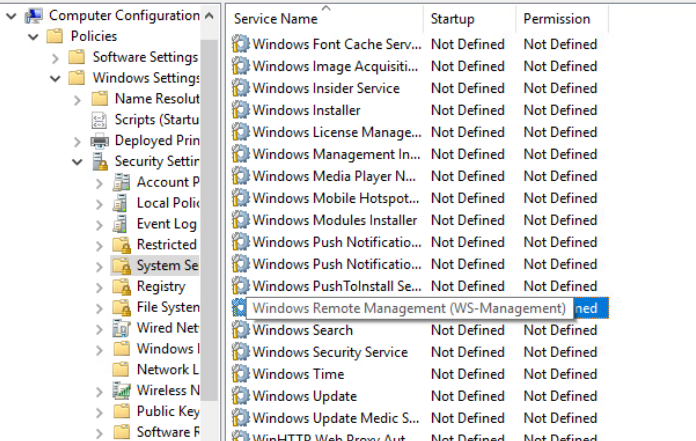Screen dimensions: 696x441
Task: Click the Wireless Network policy icon
Action: (x=122, y=390)
